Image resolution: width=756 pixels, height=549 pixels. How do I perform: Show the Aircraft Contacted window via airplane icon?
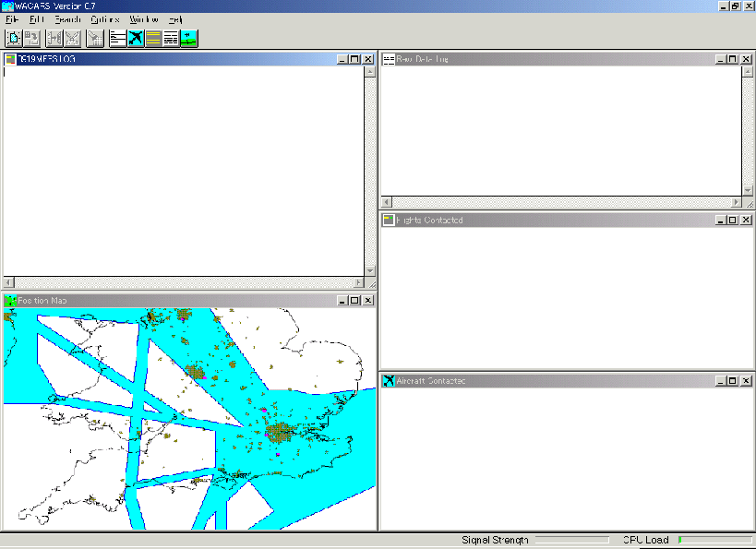point(136,38)
